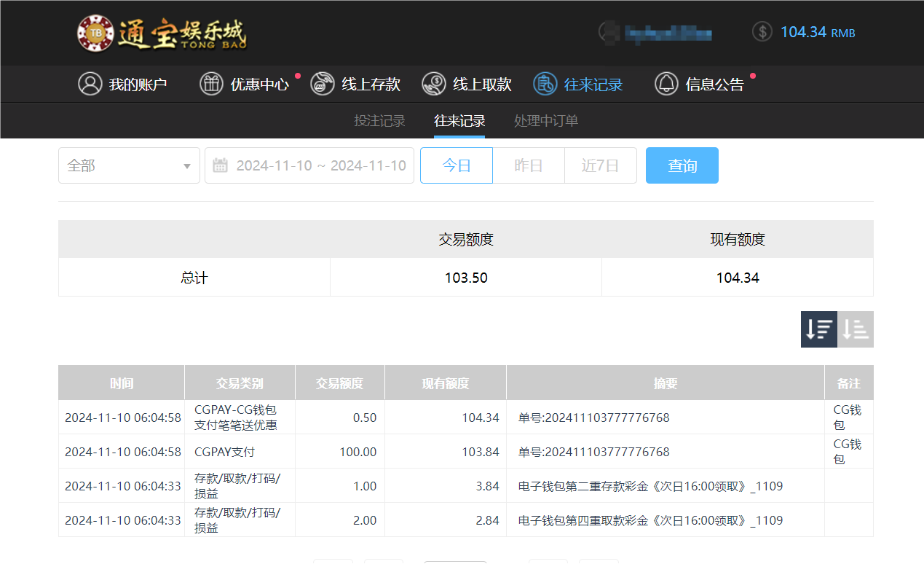
Task: Select the 近7日 quick filter
Action: point(600,165)
